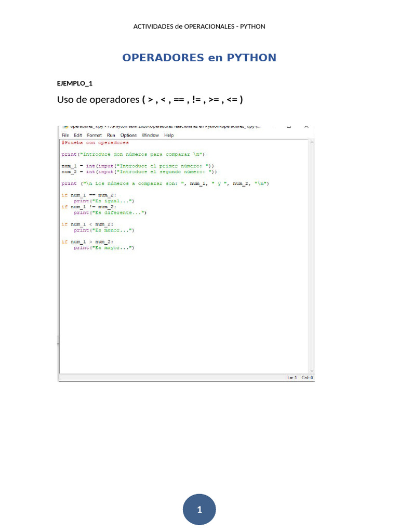Open the File menu in IDLE
The image size is (399, 532).
pos(65,135)
